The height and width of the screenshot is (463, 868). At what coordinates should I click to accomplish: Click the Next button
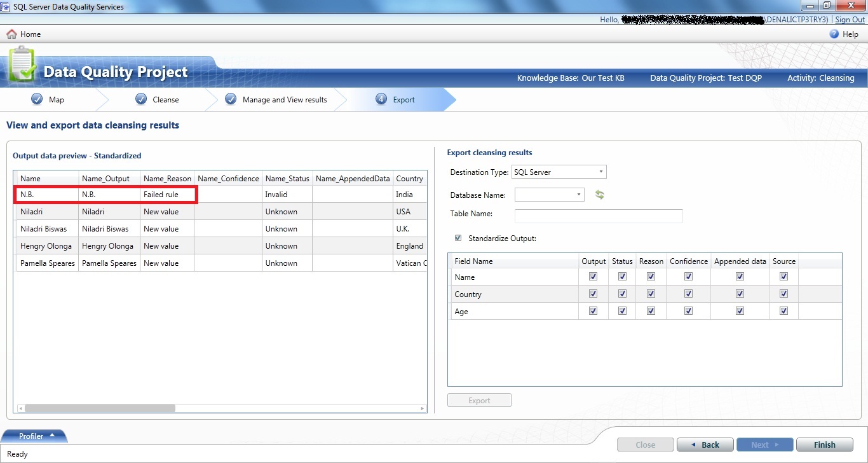point(765,445)
